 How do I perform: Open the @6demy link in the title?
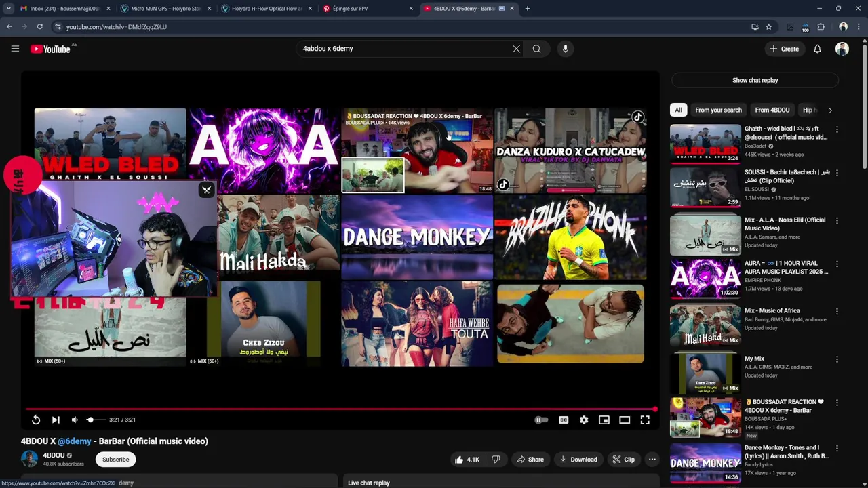[75, 441]
